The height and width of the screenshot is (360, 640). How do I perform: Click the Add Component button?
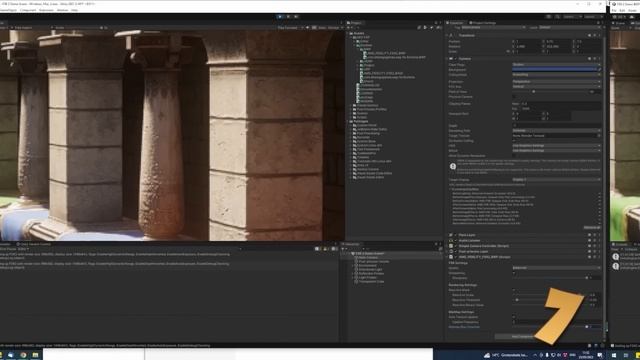coord(524,336)
